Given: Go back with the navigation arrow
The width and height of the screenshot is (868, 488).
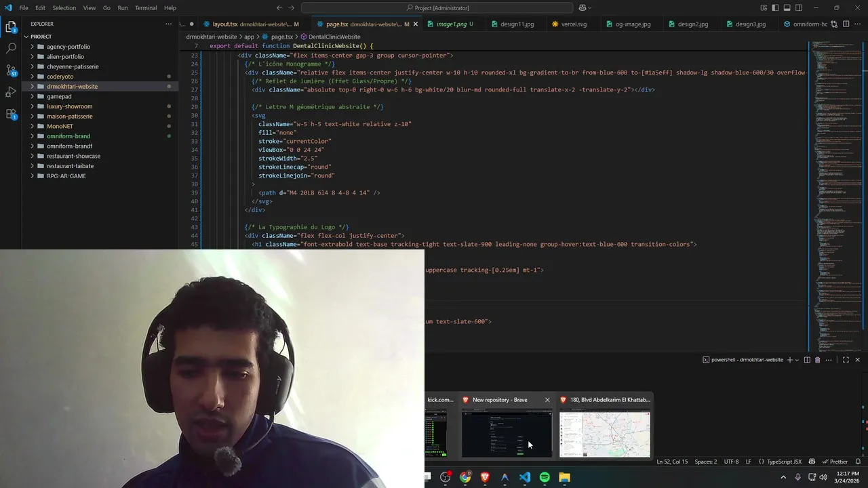Looking at the screenshot, I should 279,7.
